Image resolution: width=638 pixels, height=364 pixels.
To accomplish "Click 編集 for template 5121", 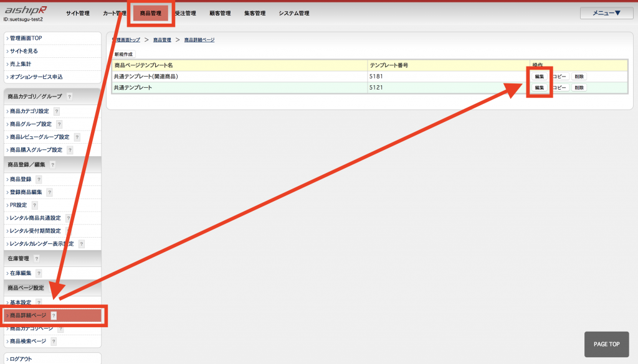I will (x=539, y=88).
